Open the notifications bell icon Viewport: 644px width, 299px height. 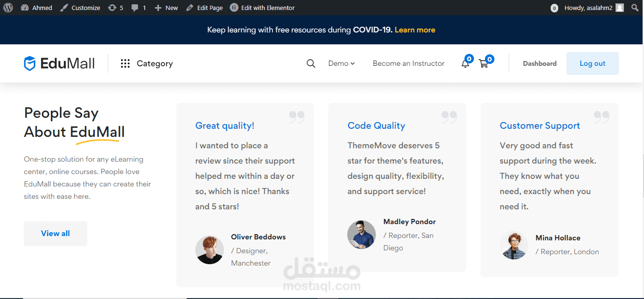465,63
